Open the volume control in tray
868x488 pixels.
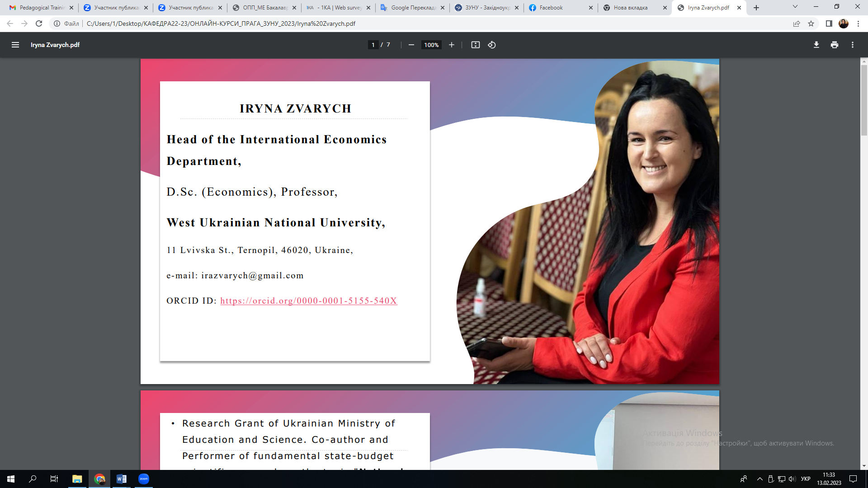(792, 479)
